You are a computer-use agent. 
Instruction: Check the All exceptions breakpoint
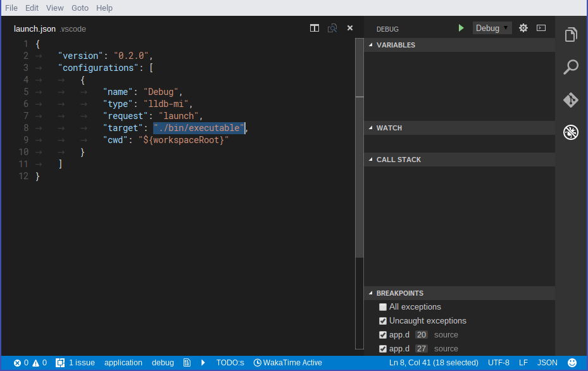point(382,306)
